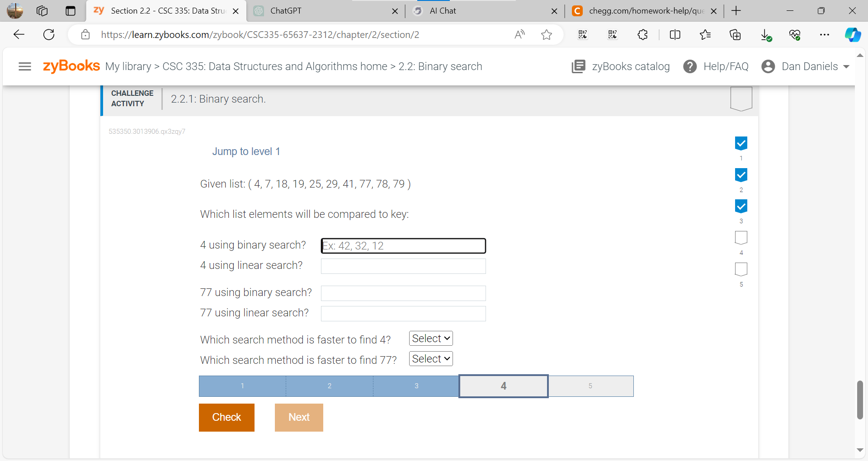Toggle the level 1 completion checkmark
The height and width of the screenshot is (461, 868).
741,143
